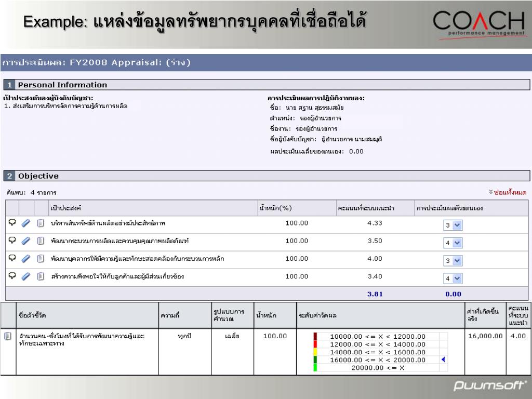Click blue arrow marker beside 16000-20000 range
The image size is (532, 399).
pos(443,360)
